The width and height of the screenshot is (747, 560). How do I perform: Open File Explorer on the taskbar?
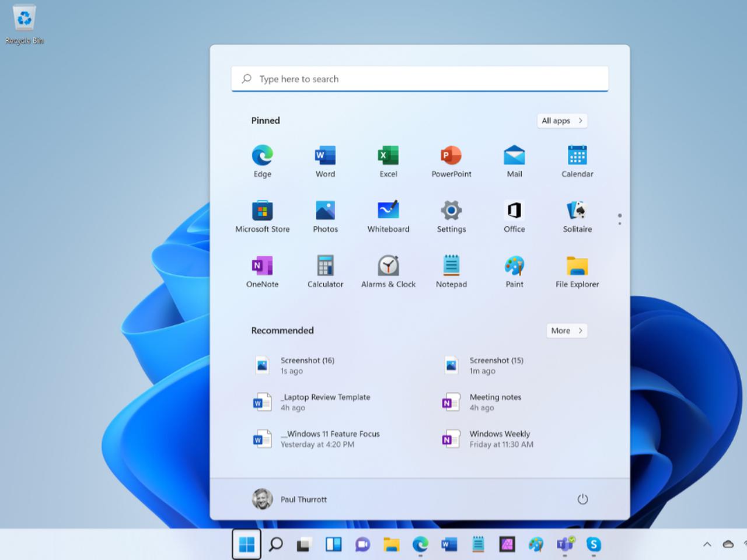[391, 544]
